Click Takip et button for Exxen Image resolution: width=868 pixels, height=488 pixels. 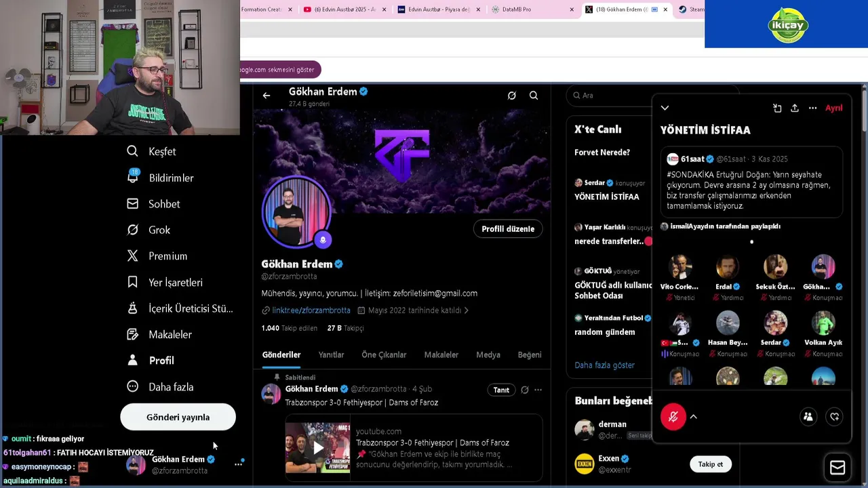coord(711,464)
